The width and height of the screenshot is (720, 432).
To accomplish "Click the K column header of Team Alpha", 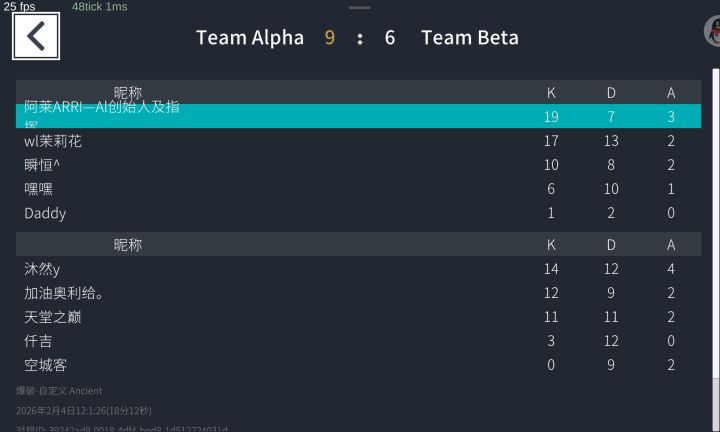I will click(551, 93).
